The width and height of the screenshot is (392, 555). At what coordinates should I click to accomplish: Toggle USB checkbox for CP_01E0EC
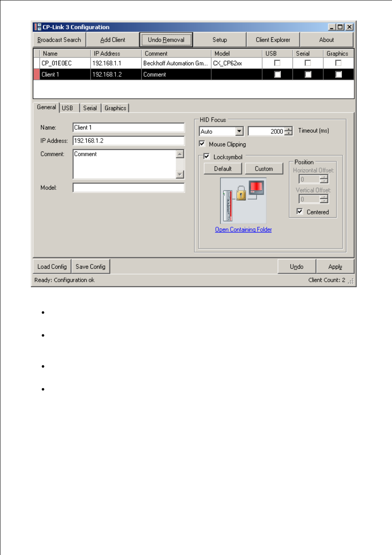[277, 63]
